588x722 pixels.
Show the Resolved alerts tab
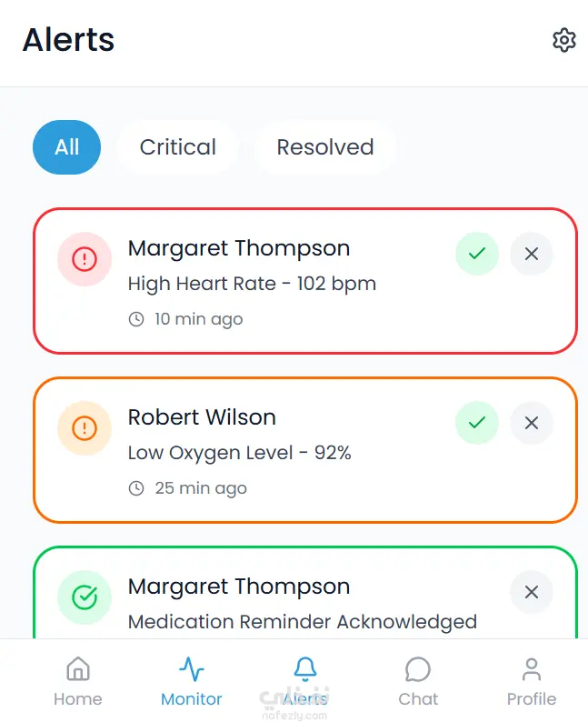325,147
